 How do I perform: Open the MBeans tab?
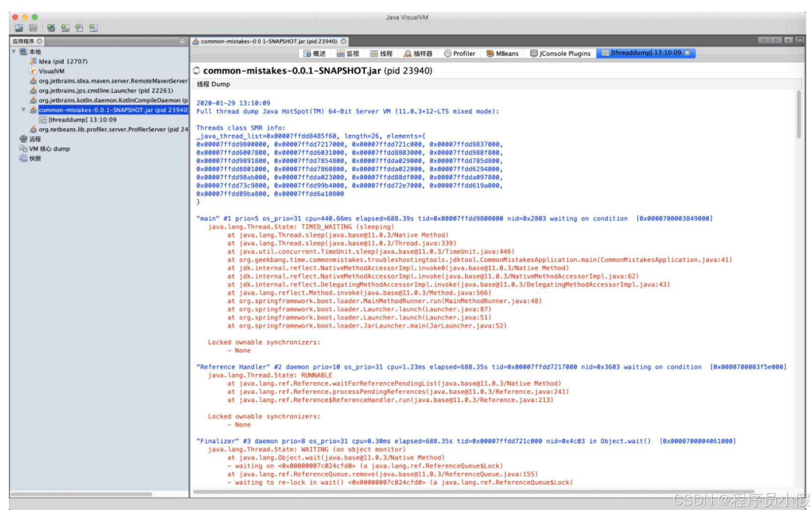[x=502, y=53]
